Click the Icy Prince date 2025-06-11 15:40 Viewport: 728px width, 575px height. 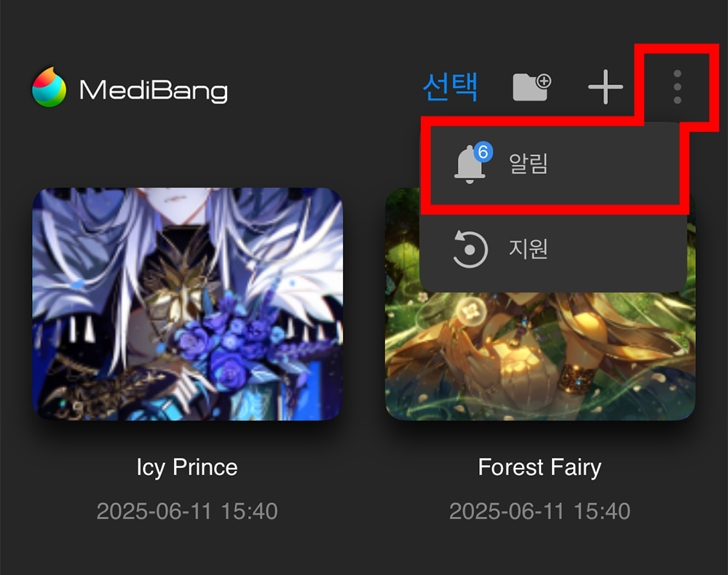pos(187,512)
